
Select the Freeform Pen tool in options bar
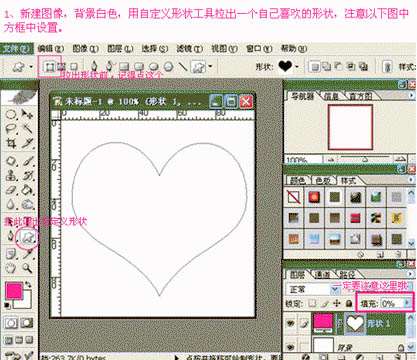click(x=109, y=66)
